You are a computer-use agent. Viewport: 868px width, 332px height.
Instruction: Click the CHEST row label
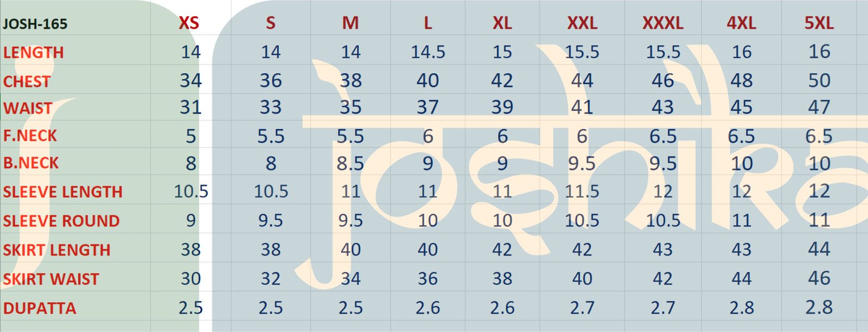(27, 82)
